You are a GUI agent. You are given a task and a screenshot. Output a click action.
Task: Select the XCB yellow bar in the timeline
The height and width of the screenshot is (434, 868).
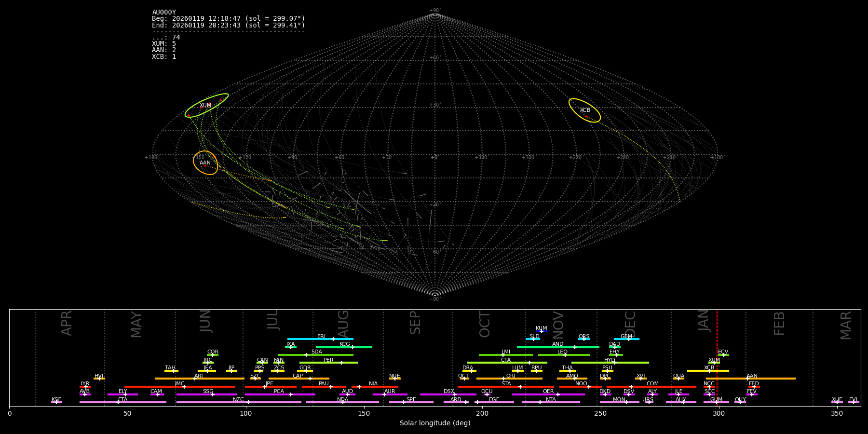click(708, 371)
